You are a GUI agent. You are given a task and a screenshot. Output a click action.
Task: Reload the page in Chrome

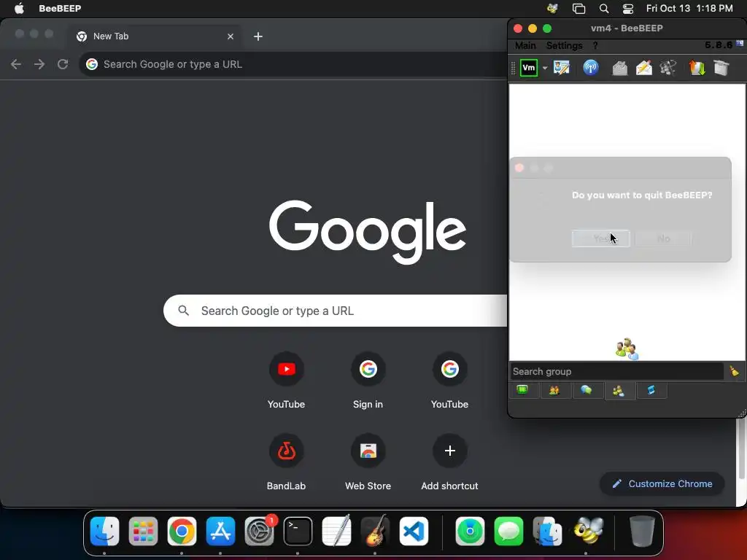tap(63, 64)
